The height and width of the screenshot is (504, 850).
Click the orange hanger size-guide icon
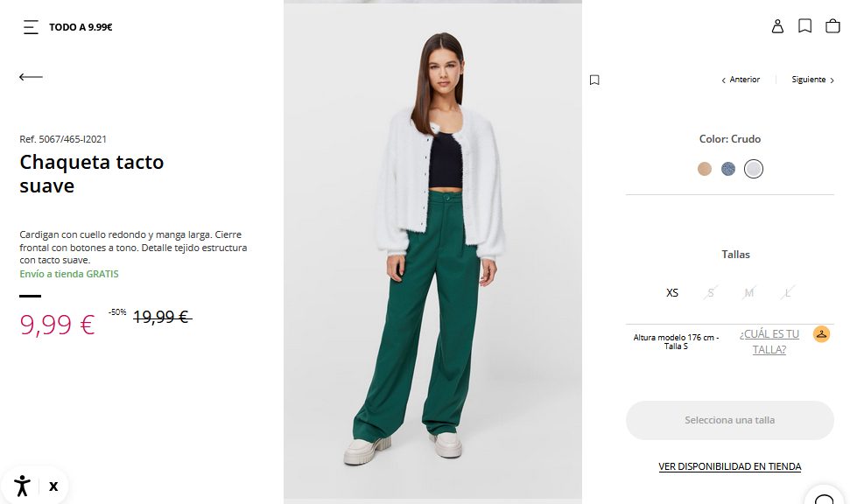[821, 334]
